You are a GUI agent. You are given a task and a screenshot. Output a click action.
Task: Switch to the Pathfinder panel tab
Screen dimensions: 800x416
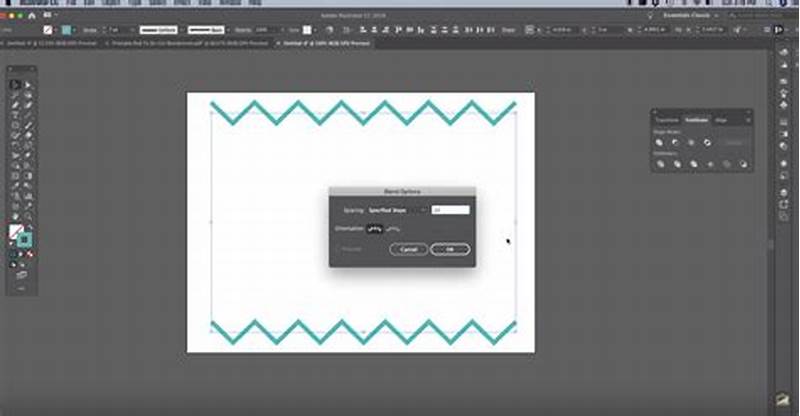pos(696,120)
